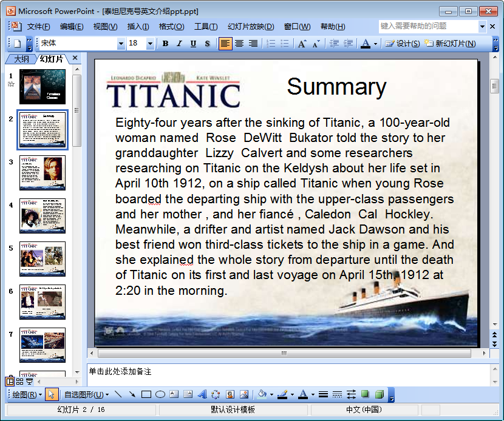Insert a horizontal text box
This screenshot has width=504, height=421.
pos(174,394)
